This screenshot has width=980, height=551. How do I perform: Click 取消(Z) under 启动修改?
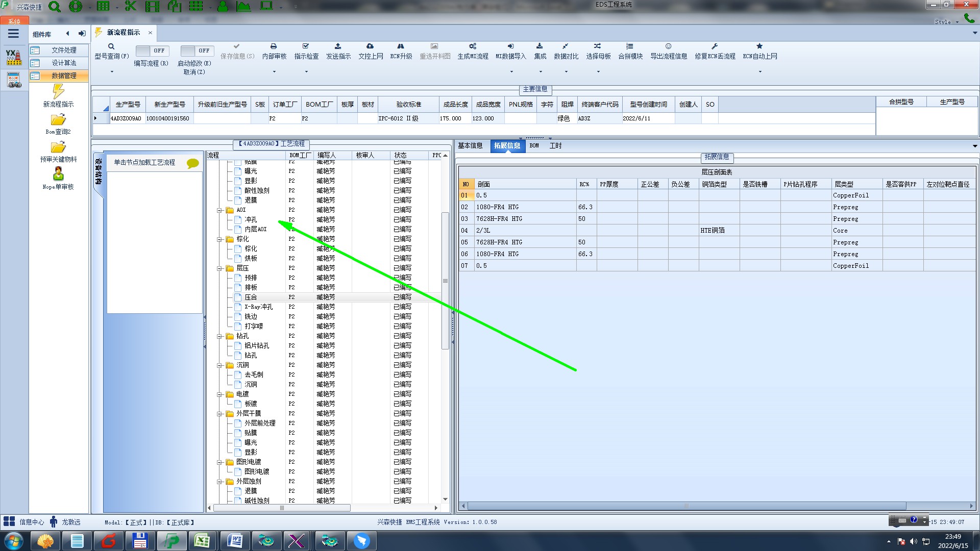point(194,72)
